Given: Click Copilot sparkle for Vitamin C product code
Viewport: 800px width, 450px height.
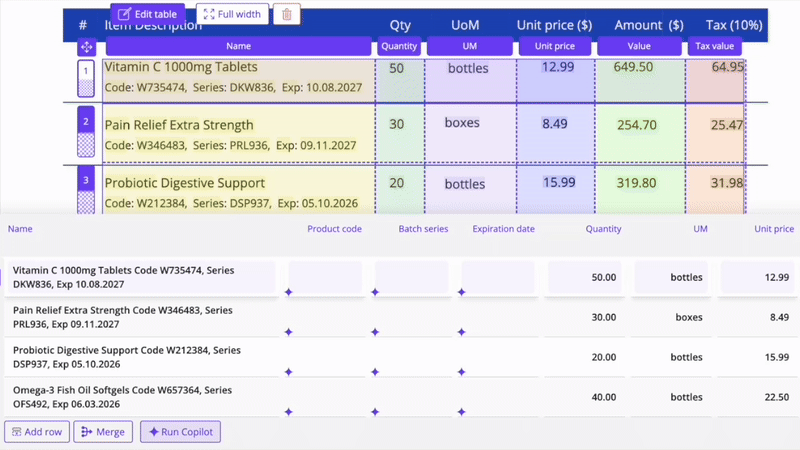Looking at the screenshot, I should (289, 292).
